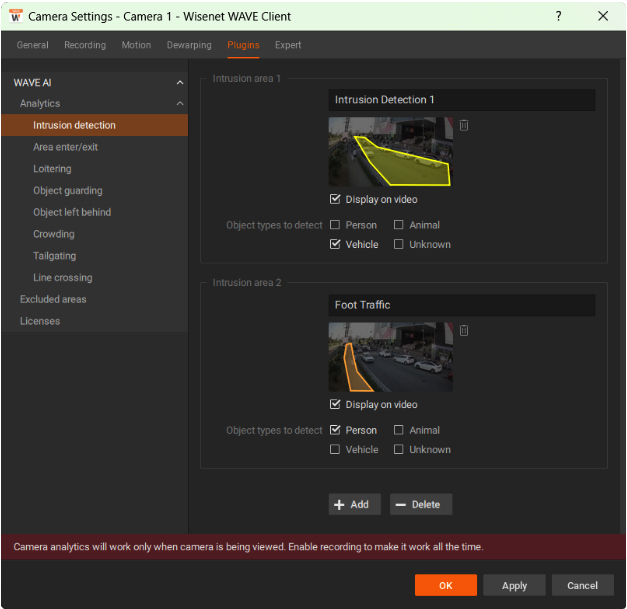
Task: Uncheck Person in Intrusion area 2
Action: [x=335, y=430]
